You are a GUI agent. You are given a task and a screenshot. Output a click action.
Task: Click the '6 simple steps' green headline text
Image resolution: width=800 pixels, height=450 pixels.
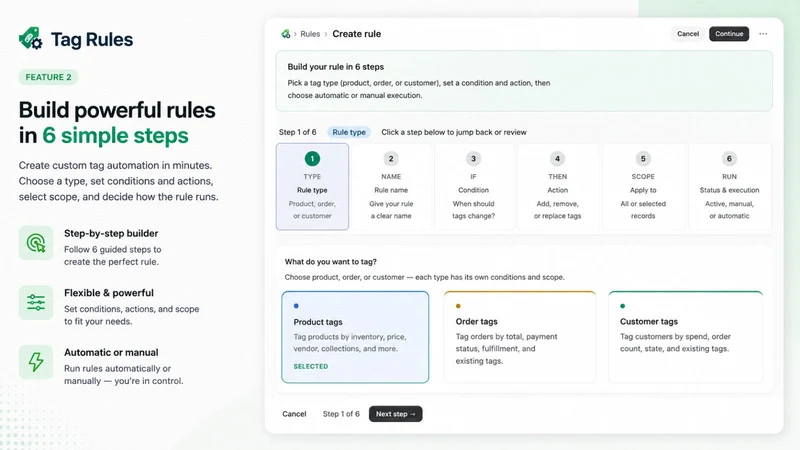(x=115, y=136)
